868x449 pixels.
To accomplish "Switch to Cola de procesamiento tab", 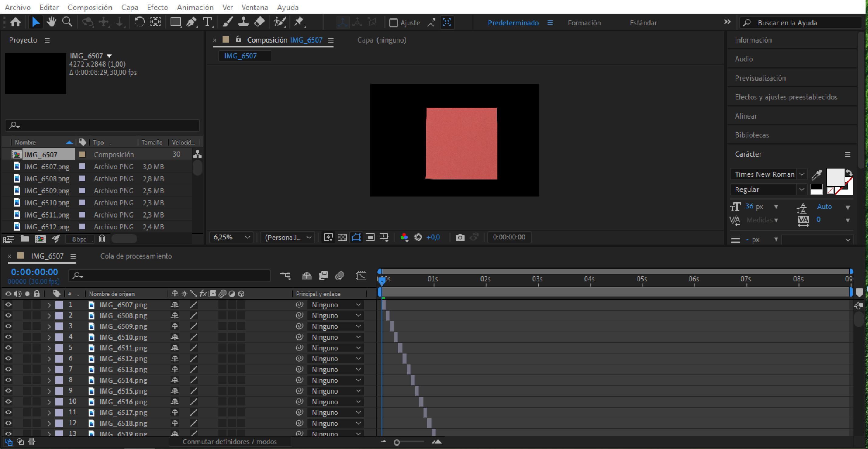I will [x=136, y=256].
